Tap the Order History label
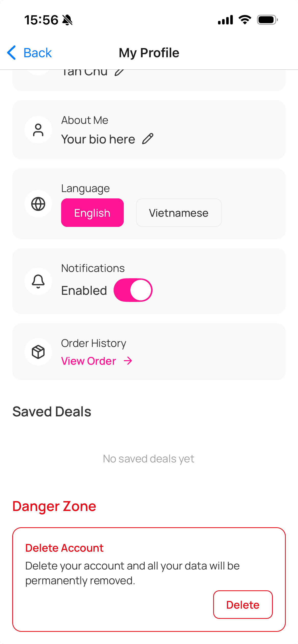 93,343
